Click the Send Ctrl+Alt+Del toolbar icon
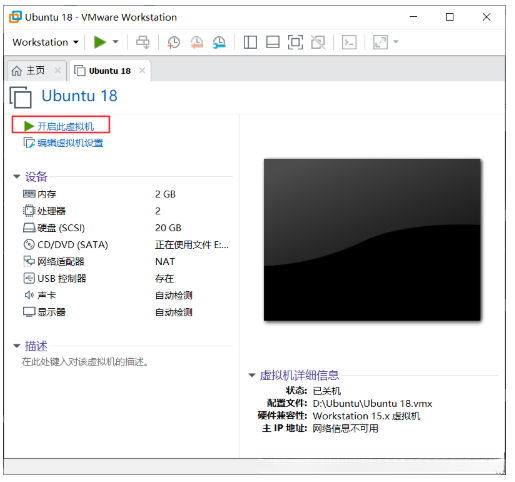Viewport: 515px width, 482px height. (x=143, y=42)
